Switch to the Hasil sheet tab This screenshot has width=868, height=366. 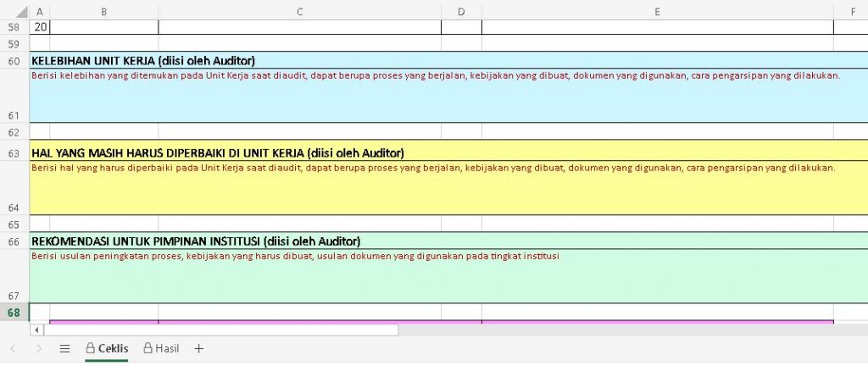click(161, 348)
